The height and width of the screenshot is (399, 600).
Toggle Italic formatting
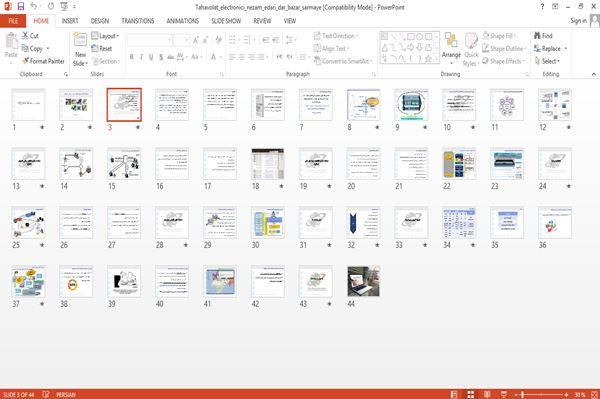(141, 57)
